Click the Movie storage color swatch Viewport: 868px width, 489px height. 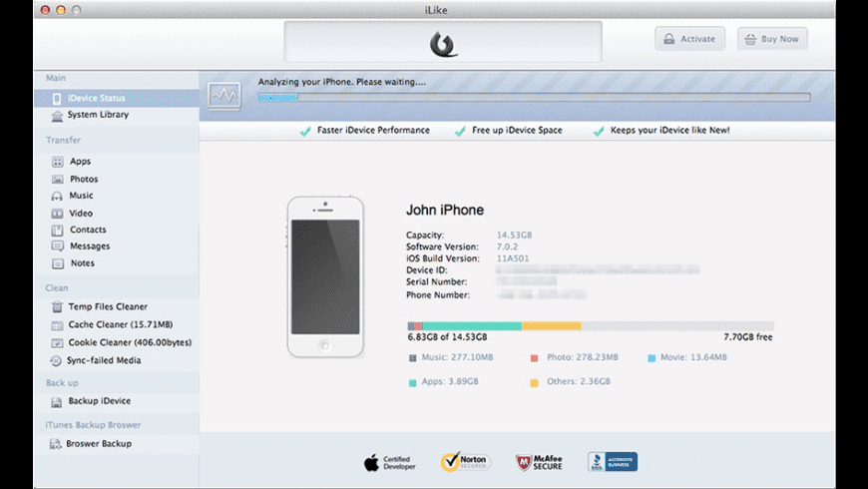(x=651, y=358)
